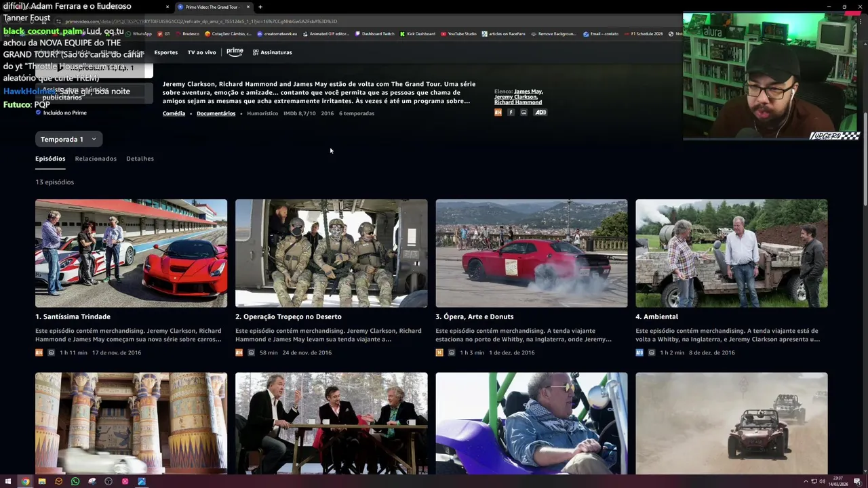Open Chrome from the taskbar
The image size is (868, 488).
[25, 481]
